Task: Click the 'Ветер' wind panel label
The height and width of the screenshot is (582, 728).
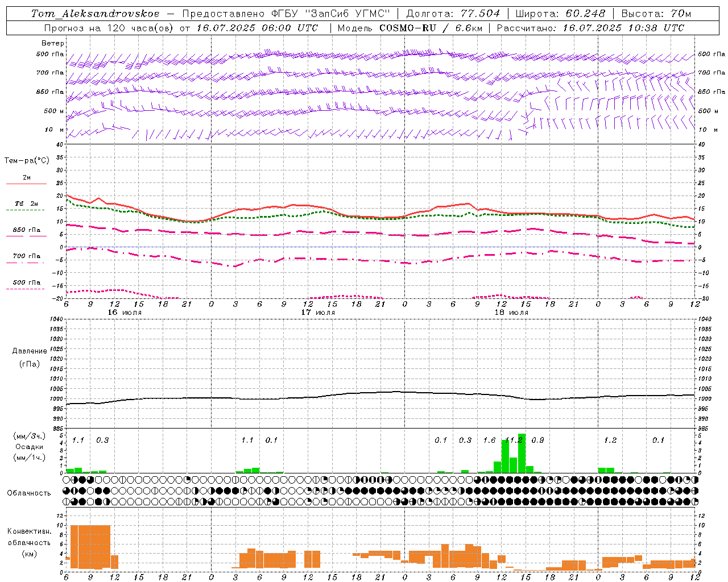Action: click(x=53, y=43)
